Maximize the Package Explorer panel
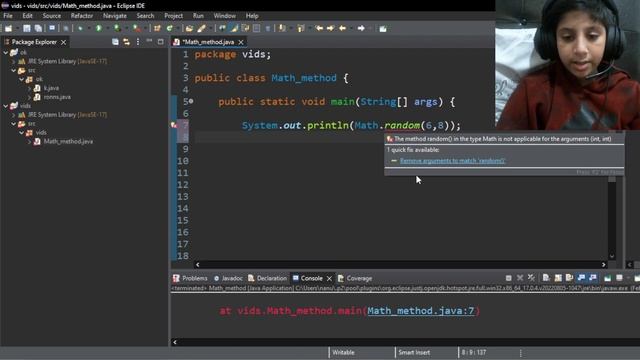The height and width of the screenshot is (360, 640). point(160,42)
